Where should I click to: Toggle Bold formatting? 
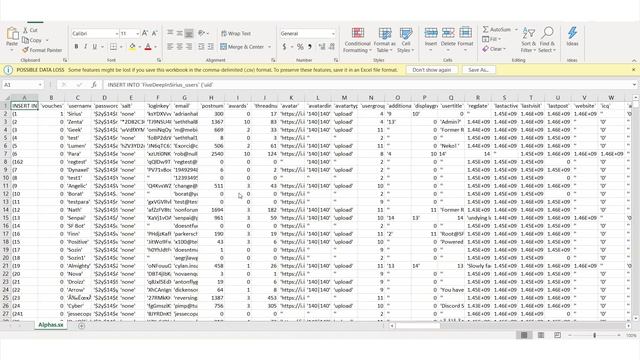pyautogui.click(x=76, y=47)
